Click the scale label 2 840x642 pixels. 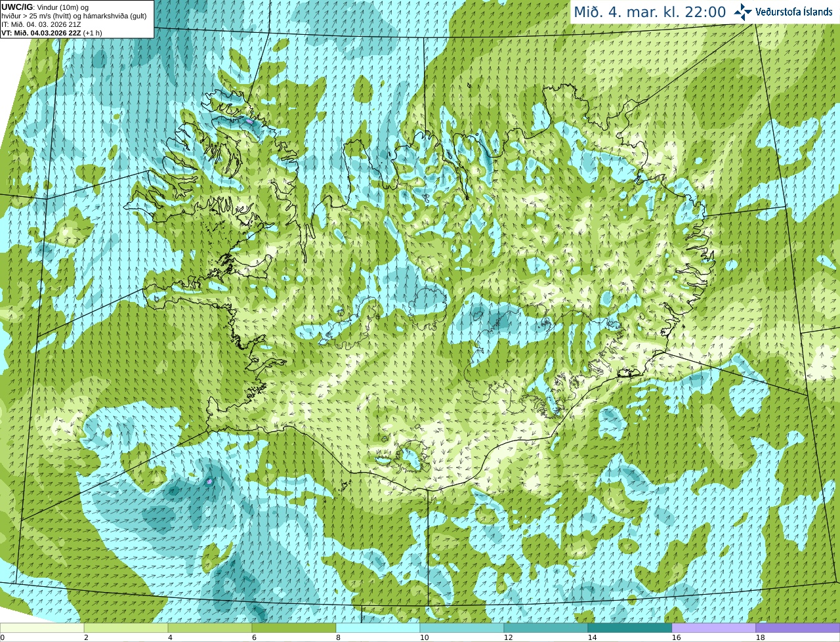tap(86, 637)
